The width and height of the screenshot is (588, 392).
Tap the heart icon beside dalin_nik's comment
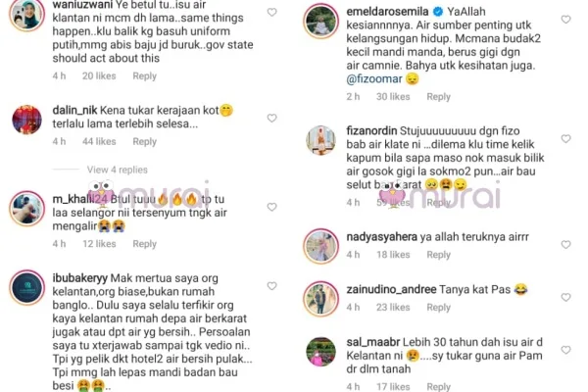[271, 119]
